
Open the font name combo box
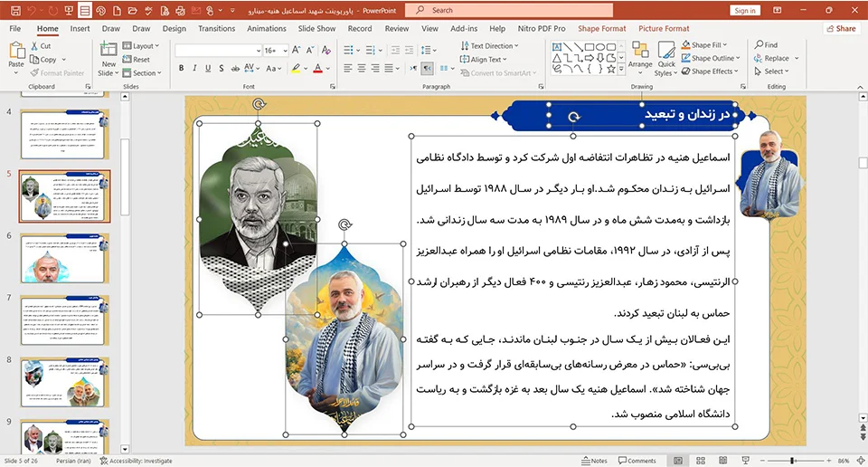point(218,51)
